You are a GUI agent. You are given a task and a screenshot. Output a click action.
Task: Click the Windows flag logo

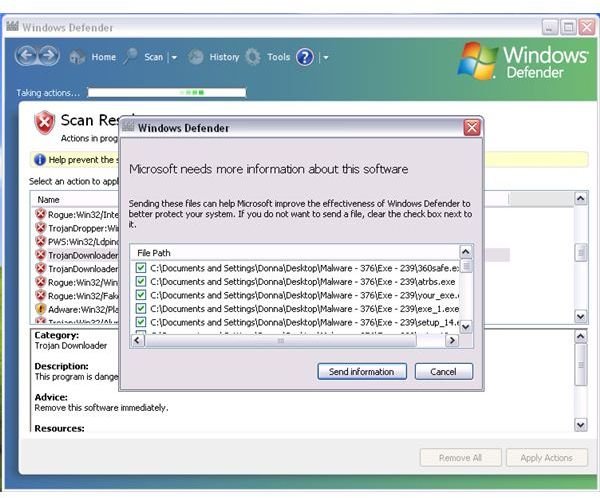477,61
